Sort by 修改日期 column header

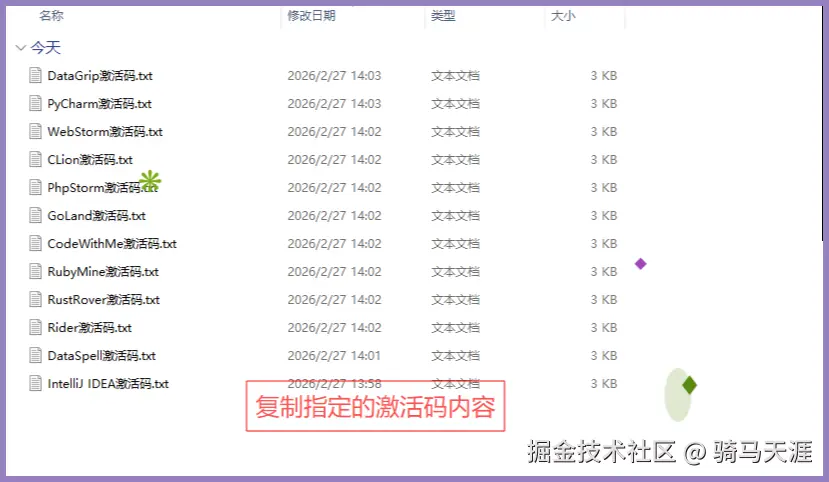click(x=311, y=16)
